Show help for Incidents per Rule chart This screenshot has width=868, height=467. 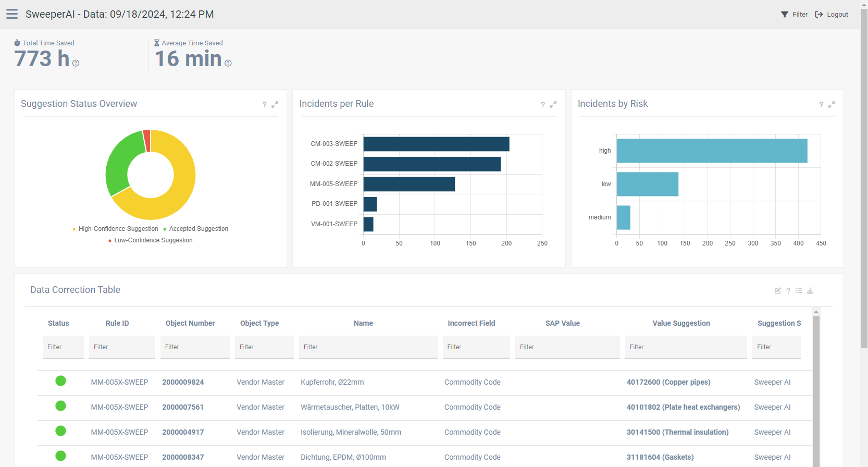coord(543,105)
